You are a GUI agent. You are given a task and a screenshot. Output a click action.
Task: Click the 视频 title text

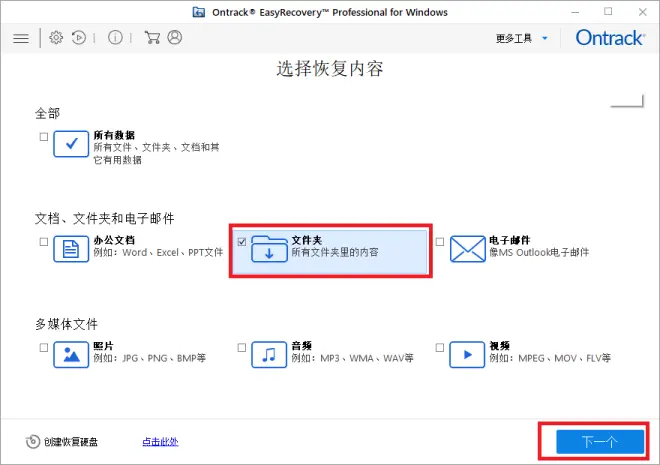coord(500,346)
